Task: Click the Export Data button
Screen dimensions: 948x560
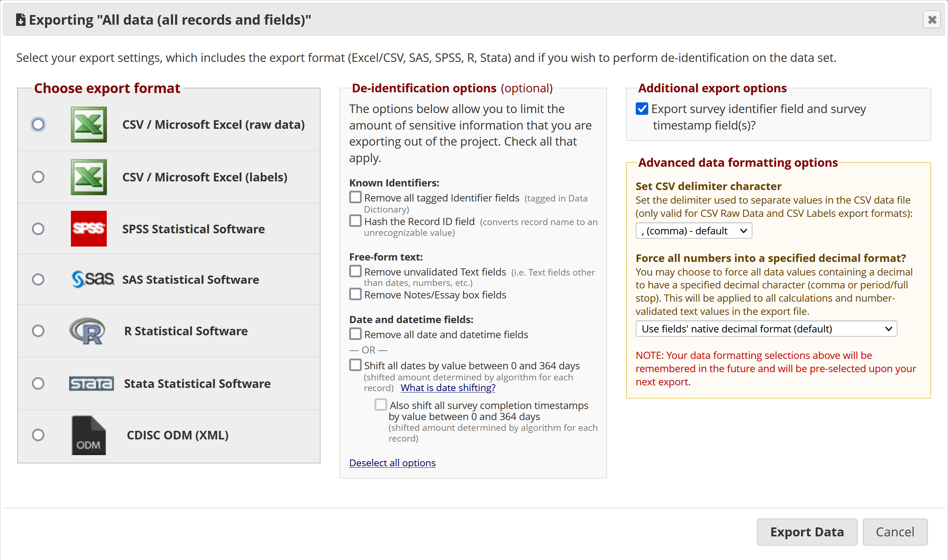Action: [807, 532]
